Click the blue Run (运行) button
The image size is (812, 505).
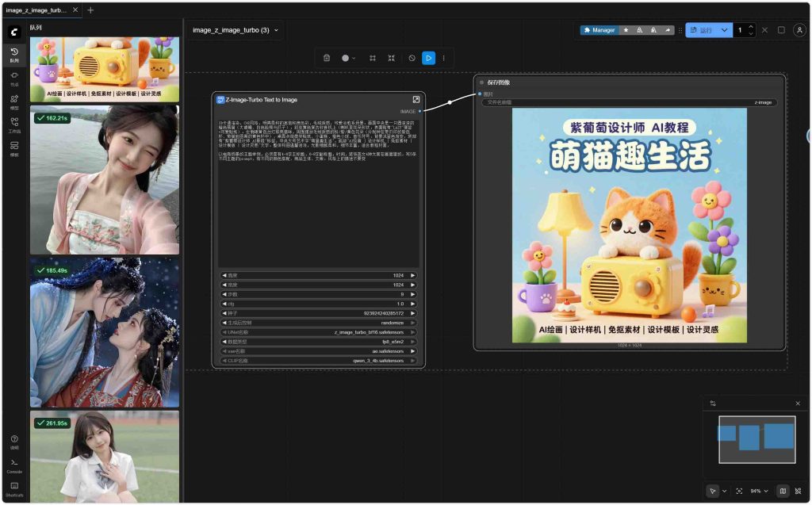pyautogui.click(x=701, y=30)
